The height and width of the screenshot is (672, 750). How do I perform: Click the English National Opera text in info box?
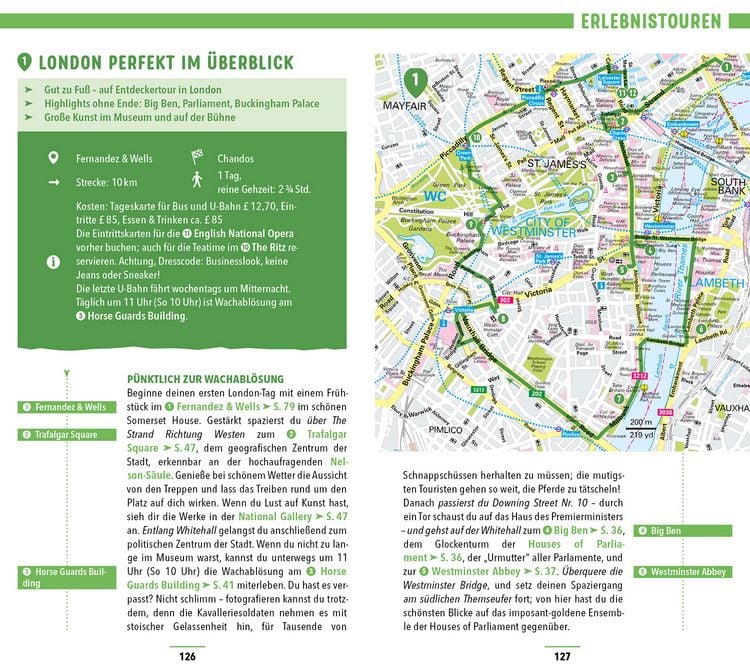point(243,234)
